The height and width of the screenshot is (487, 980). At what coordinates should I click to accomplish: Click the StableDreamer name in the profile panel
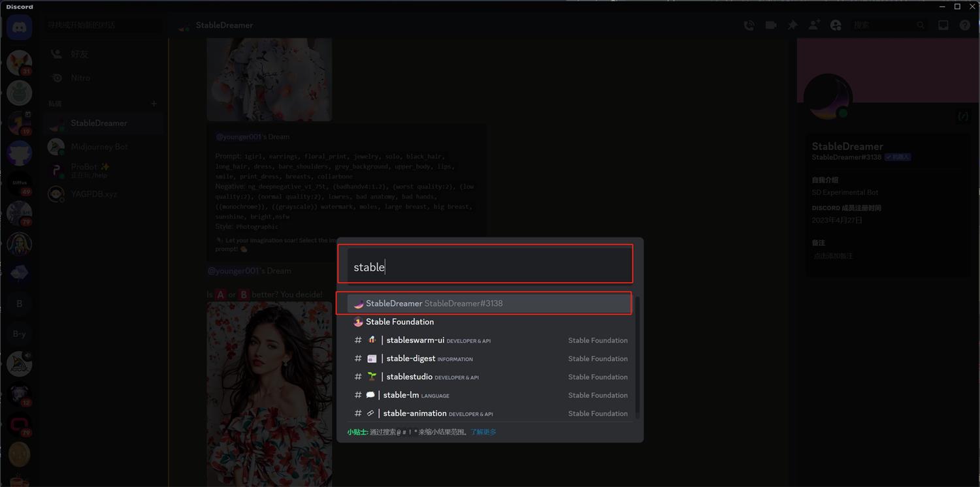click(847, 146)
